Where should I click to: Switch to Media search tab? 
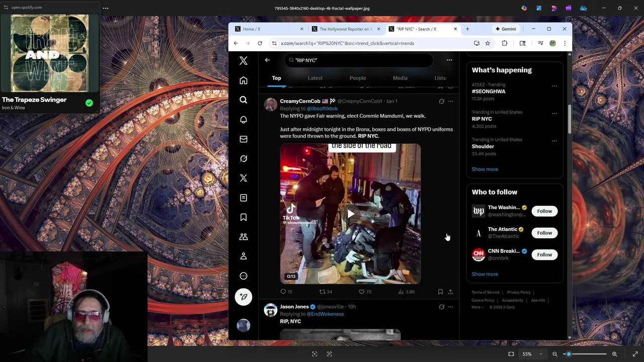pos(400,78)
